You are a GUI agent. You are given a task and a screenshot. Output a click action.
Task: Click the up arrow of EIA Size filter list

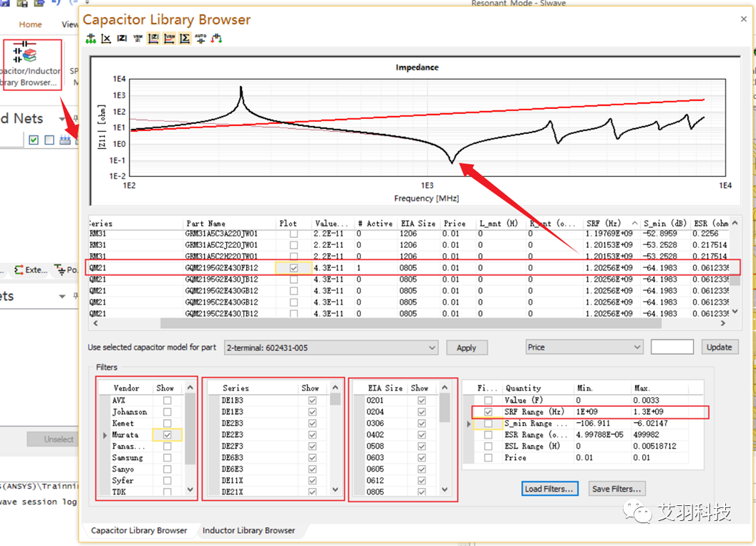click(x=445, y=388)
